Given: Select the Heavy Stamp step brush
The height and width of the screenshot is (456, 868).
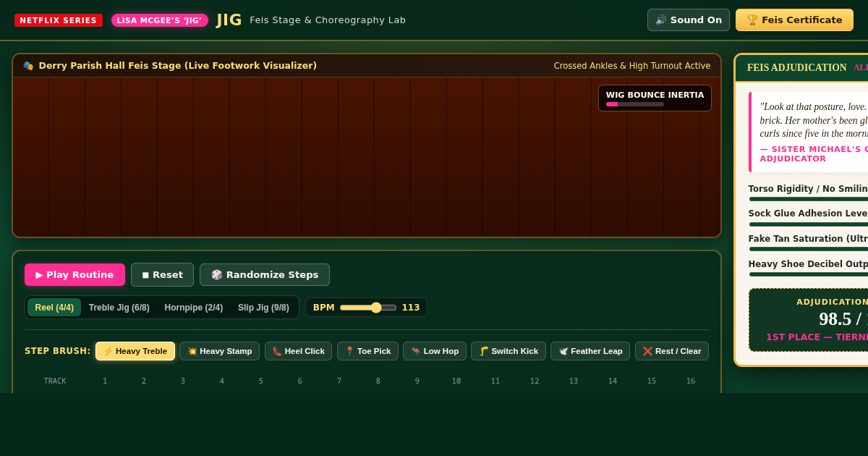Looking at the screenshot, I should [x=220, y=351].
